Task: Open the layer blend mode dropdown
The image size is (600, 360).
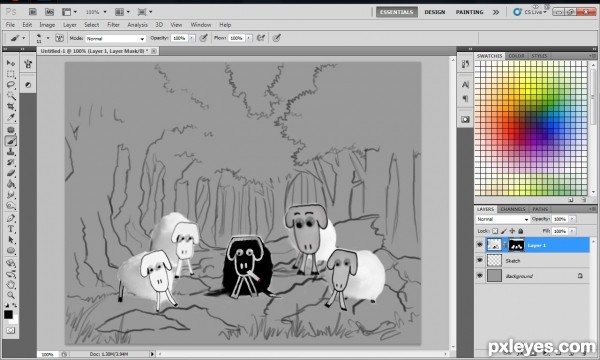Action: [x=502, y=219]
